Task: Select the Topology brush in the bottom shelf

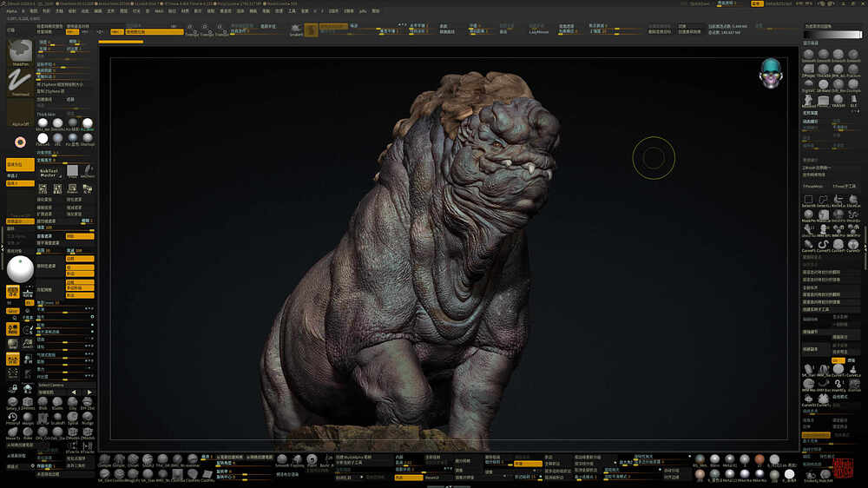Action: click(297, 460)
